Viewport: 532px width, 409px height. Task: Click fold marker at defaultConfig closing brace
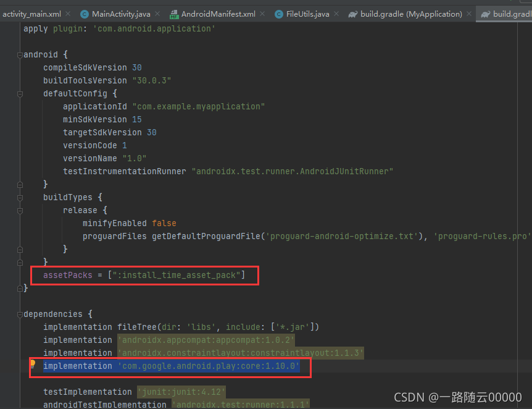point(20,185)
